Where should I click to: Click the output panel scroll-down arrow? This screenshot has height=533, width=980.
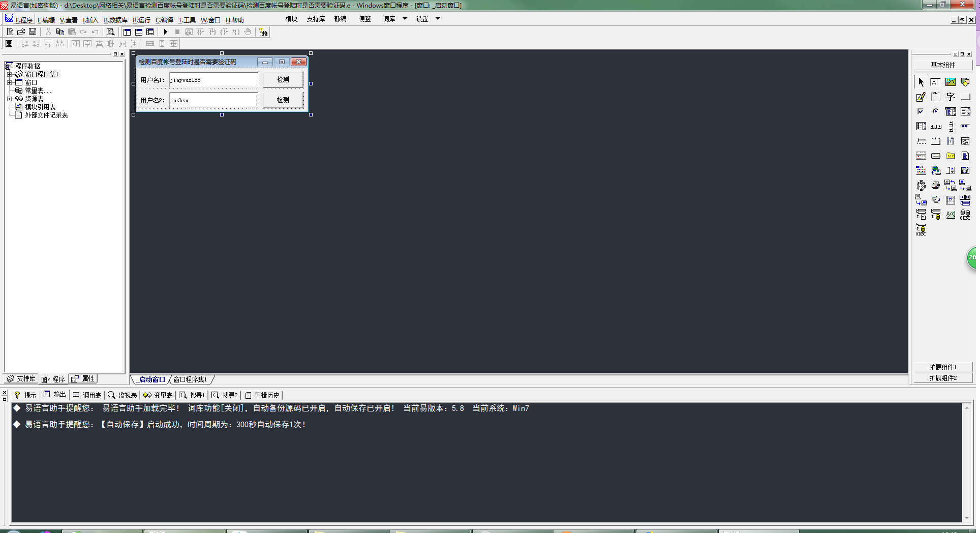tap(967, 518)
